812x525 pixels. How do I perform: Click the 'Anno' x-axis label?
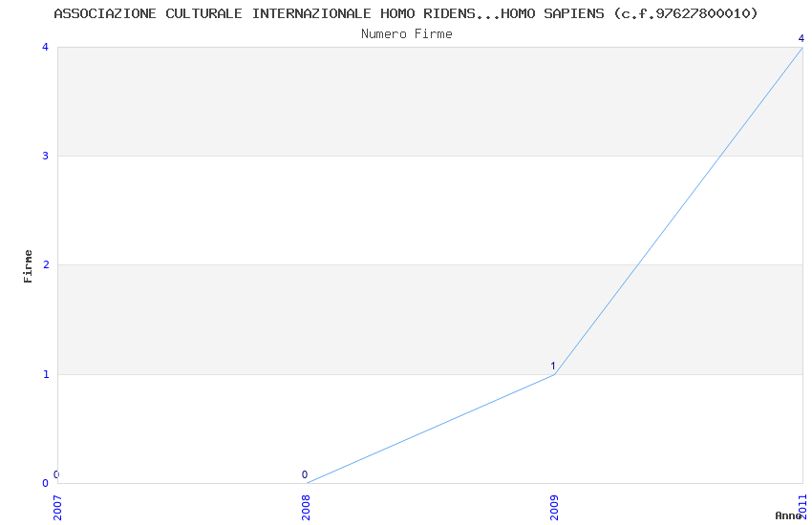coord(788,515)
